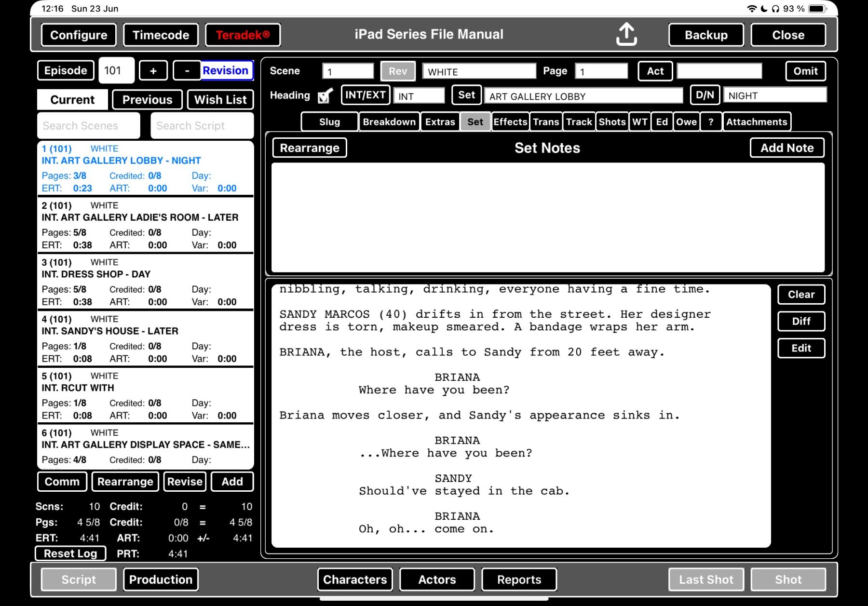Screen dimensions: 868x606
Task: Open the D/N day-night selector
Action: click(705, 95)
